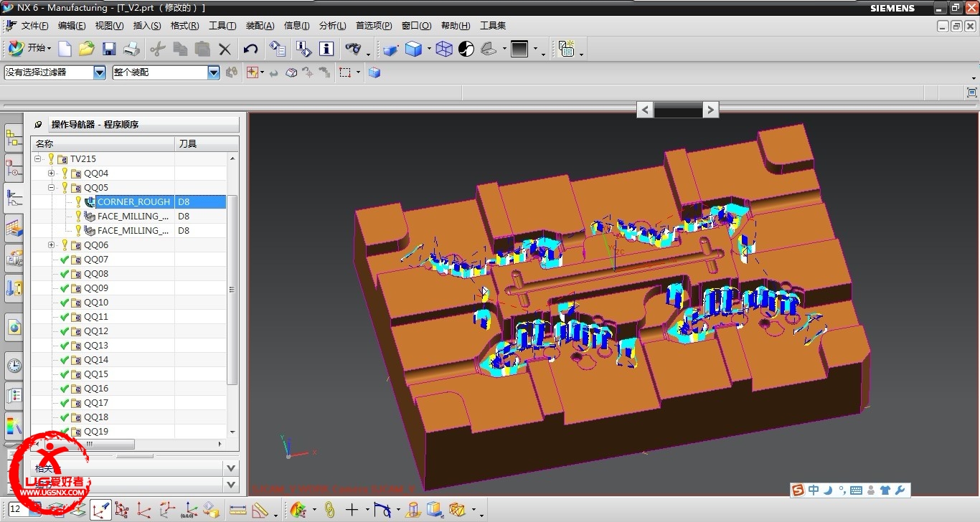Open the 没有选择过滤器 selection filter dropdown
This screenshot has width=980, height=522.
click(x=99, y=72)
